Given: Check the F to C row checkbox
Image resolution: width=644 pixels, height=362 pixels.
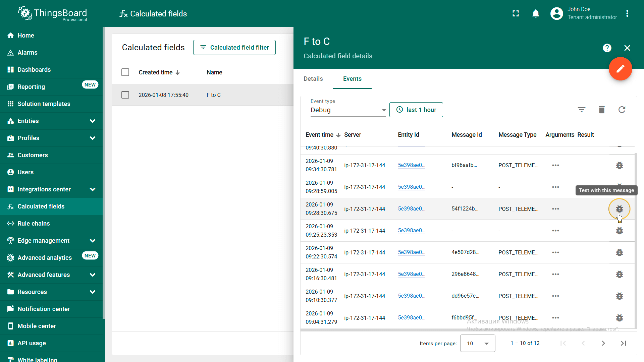Looking at the screenshot, I should coord(125,95).
